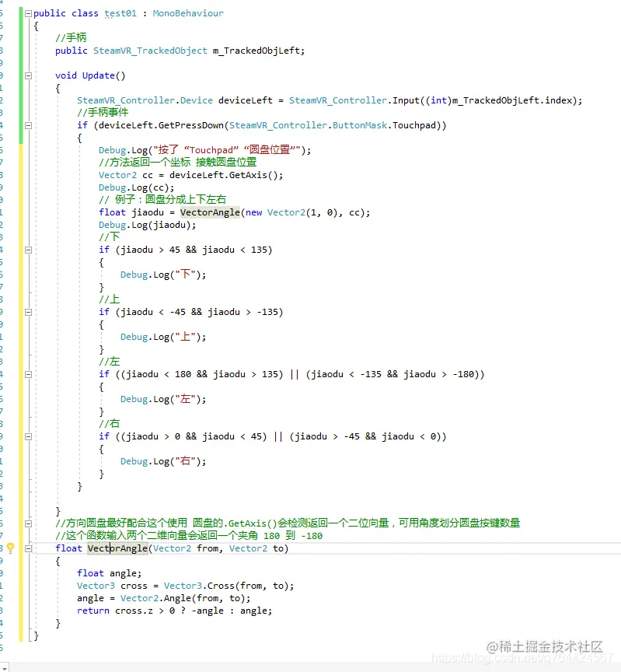Click the // 例子：圆盘分成上下左右 comment
The image size is (621, 672).
click(162, 199)
